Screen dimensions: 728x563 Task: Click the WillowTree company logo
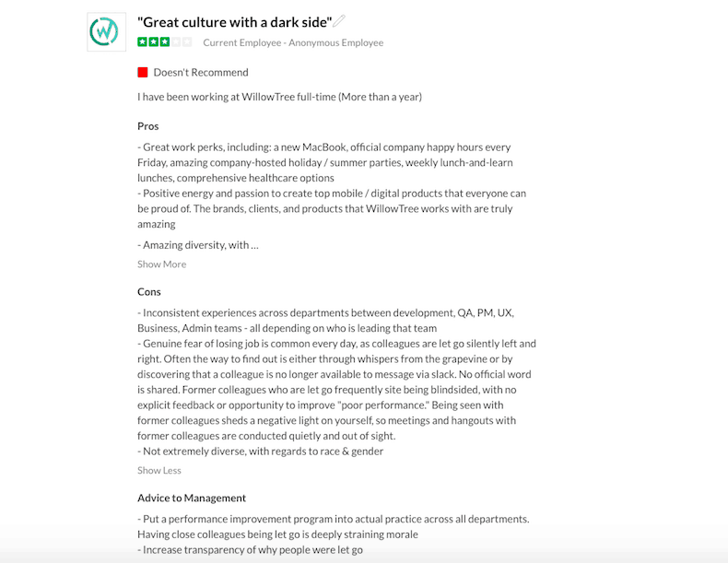click(106, 32)
